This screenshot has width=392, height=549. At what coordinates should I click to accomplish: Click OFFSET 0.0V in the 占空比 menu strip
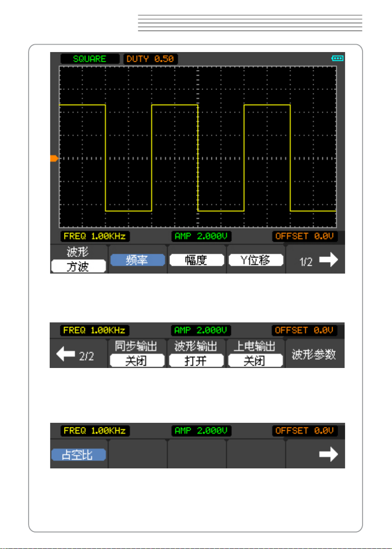tap(305, 431)
